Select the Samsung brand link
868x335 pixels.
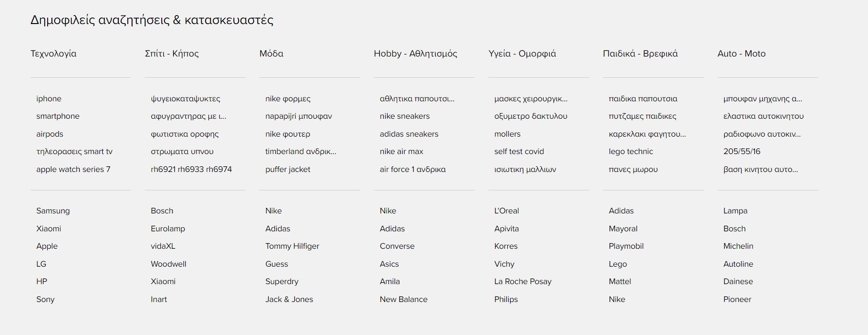point(53,211)
